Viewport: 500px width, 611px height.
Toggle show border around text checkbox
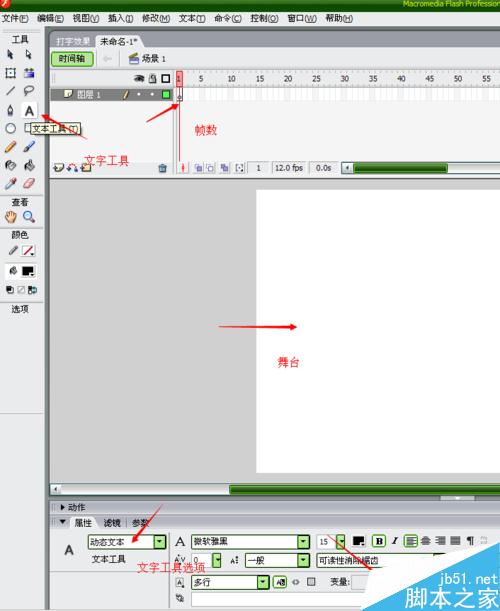pos(311,582)
